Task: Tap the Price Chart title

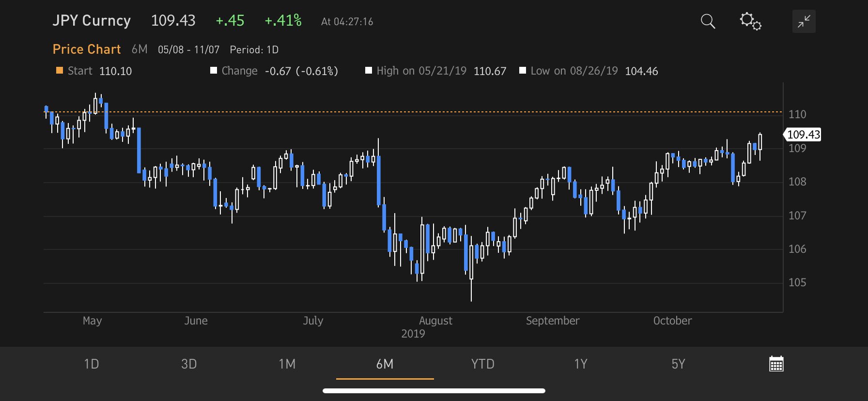Action: pos(87,49)
